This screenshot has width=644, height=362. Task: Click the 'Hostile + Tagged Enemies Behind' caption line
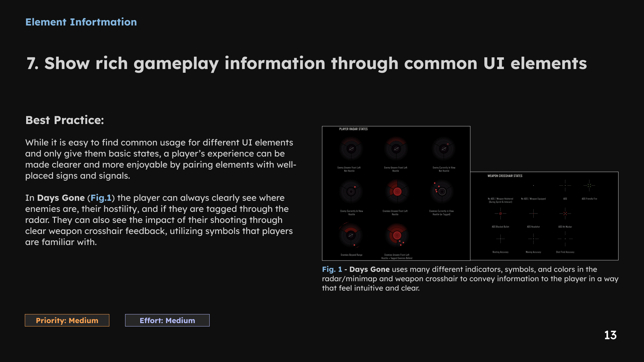[x=397, y=258]
